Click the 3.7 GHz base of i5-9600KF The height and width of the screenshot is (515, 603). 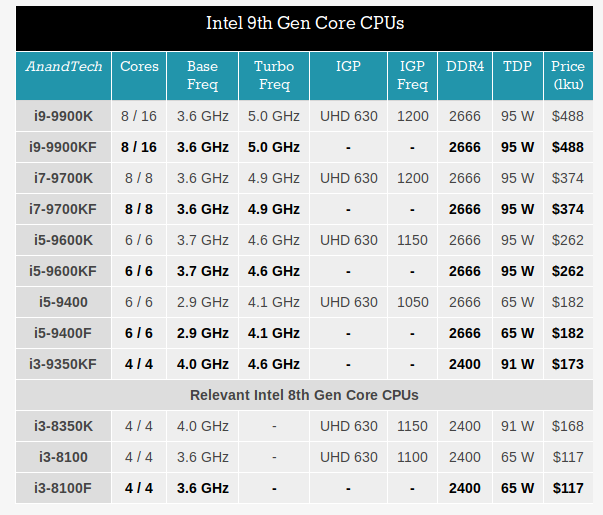pyautogui.click(x=203, y=271)
